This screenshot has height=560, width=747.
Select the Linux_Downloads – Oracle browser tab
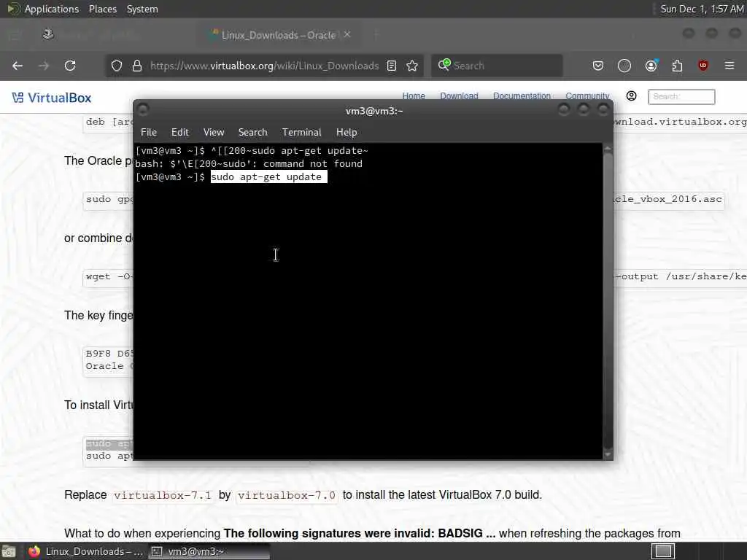[279, 35]
